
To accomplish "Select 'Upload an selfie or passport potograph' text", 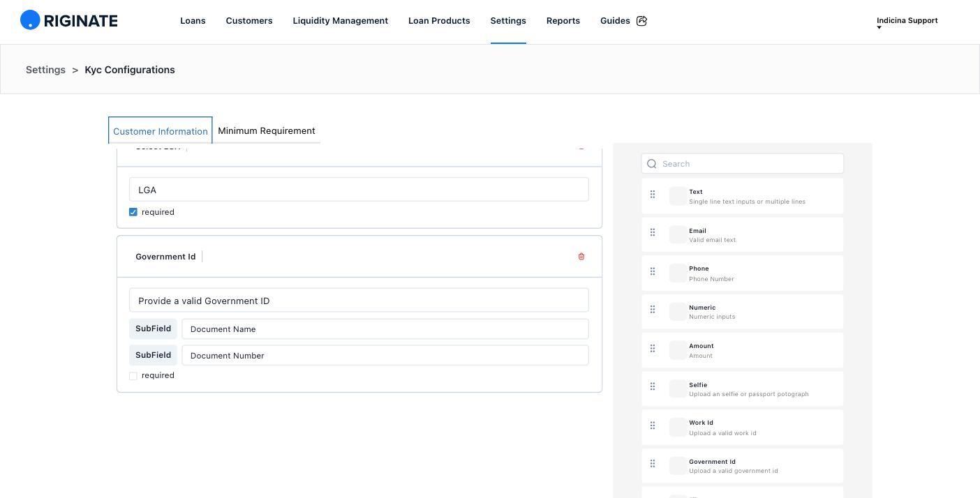I will coord(749,394).
